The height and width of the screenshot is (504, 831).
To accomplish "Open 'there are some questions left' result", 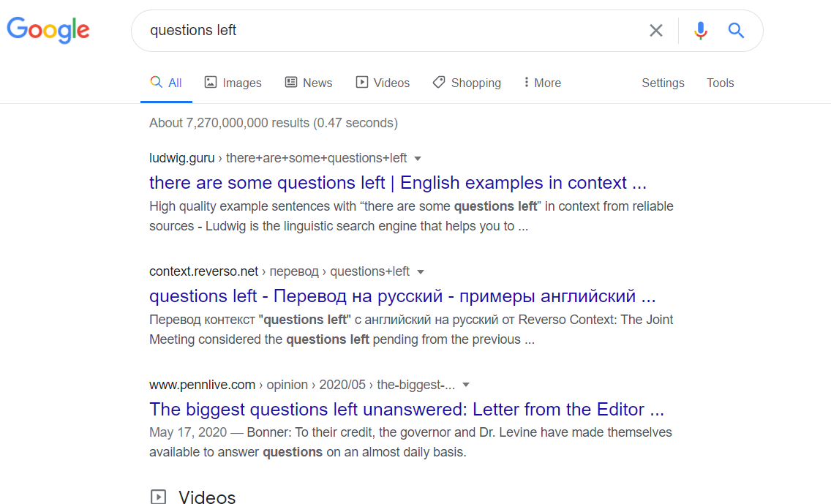I will coord(398,183).
